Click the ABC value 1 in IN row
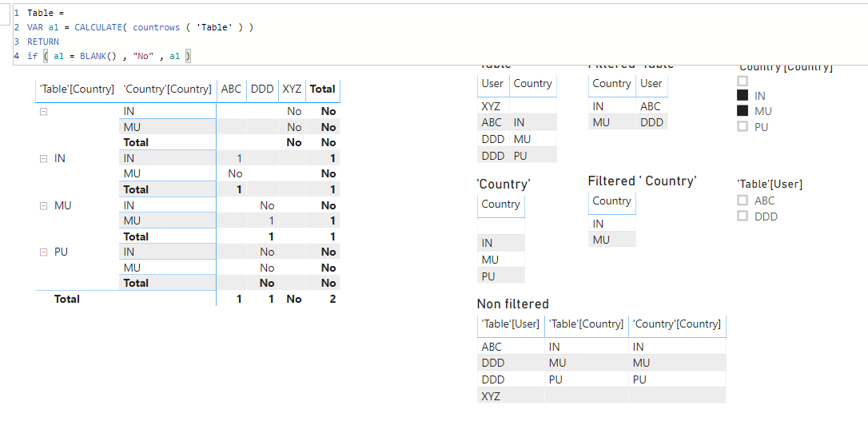868x433 pixels. [x=239, y=159]
